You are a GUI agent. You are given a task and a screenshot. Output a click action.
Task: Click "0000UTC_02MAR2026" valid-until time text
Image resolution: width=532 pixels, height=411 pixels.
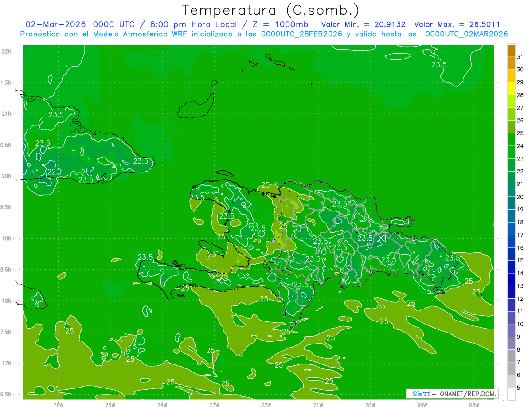466,34
